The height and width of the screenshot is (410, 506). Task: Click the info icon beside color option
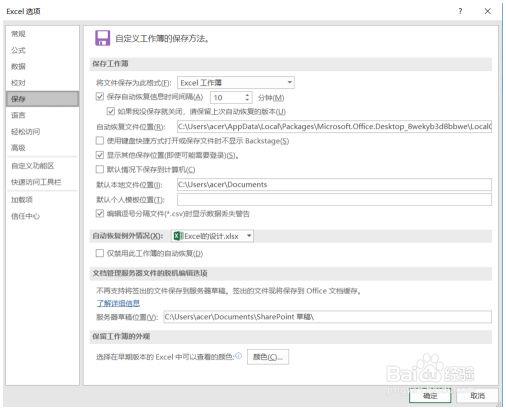[x=238, y=356]
